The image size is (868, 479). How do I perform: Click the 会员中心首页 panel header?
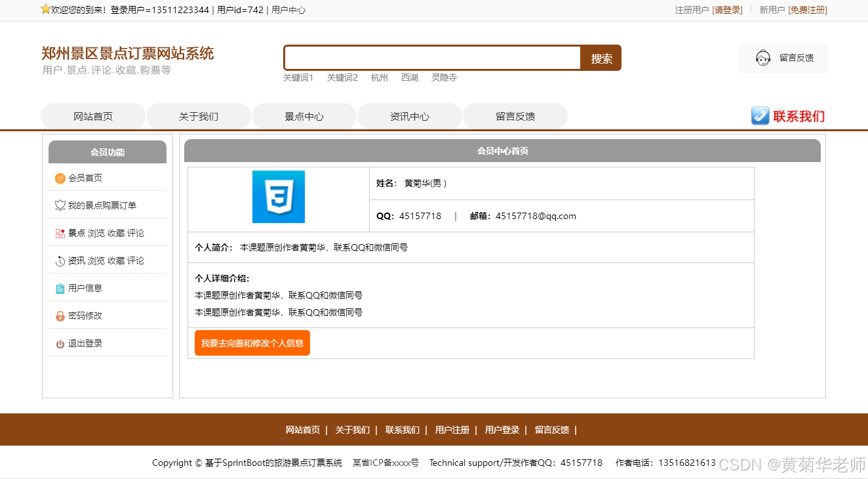tap(502, 151)
